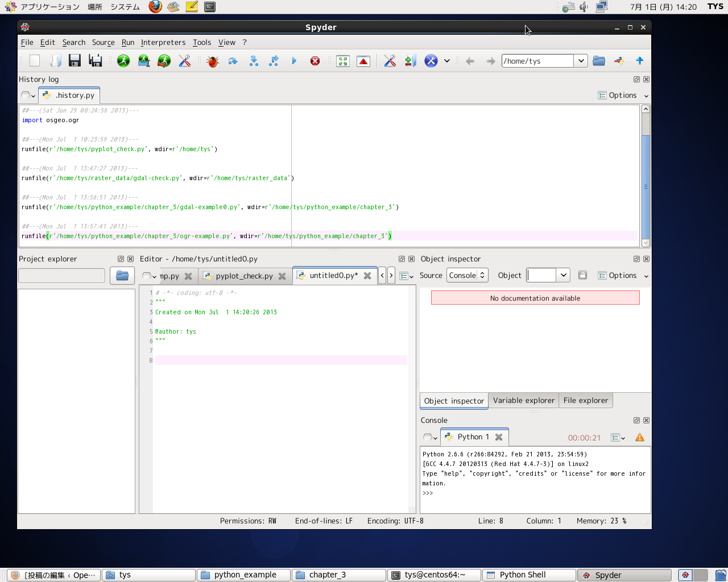Open the Interpreters menu

click(163, 42)
